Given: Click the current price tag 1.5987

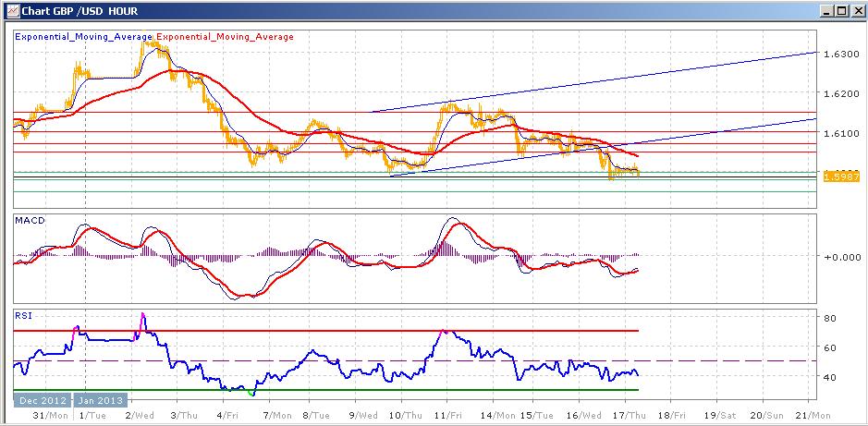Looking at the screenshot, I should click(841, 176).
